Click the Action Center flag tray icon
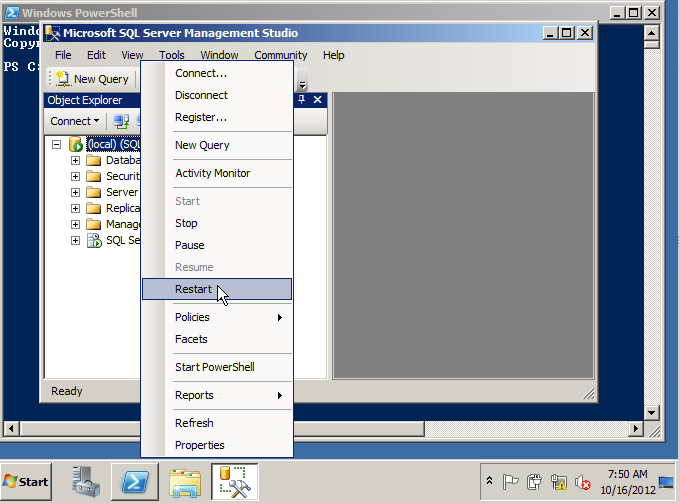Image resolution: width=680 pixels, height=503 pixels. (x=510, y=482)
